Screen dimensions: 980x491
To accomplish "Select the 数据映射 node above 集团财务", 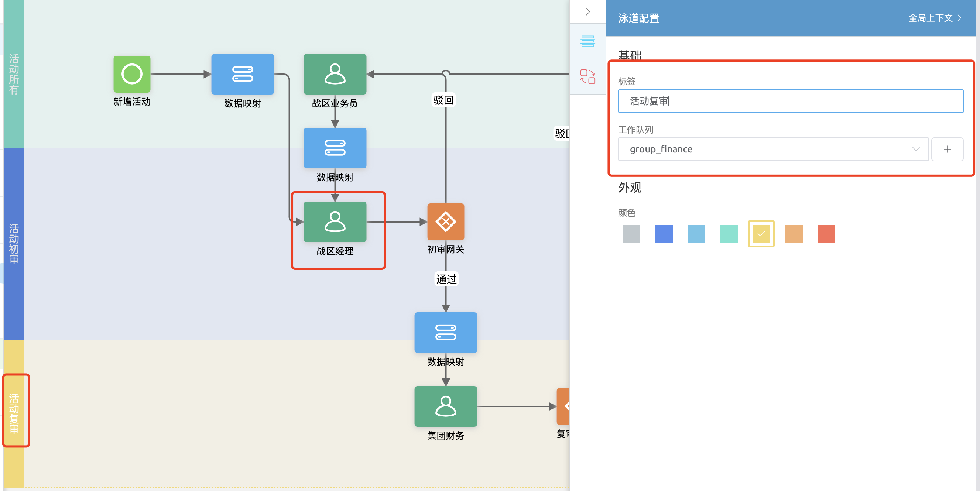I will 445,332.
